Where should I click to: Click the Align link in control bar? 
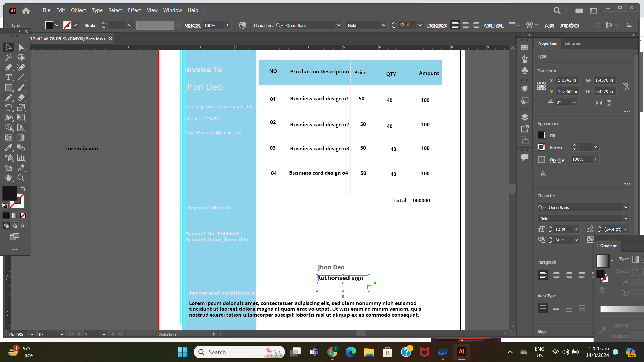549,25
